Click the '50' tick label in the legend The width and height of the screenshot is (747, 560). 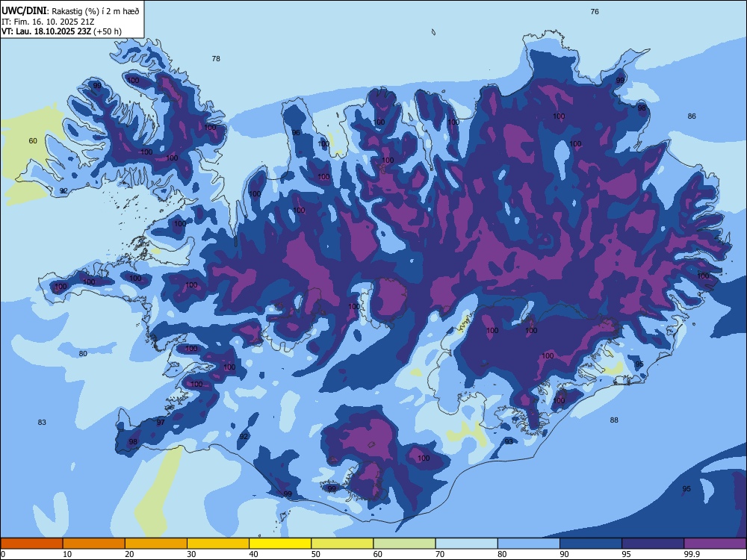tap(316, 554)
